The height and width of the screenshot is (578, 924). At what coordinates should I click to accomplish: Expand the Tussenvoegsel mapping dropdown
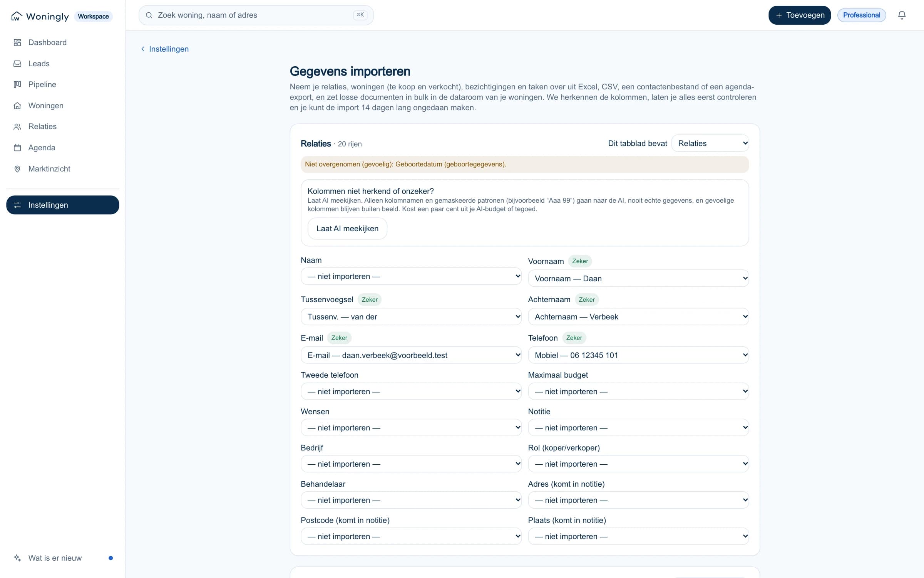tap(411, 317)
